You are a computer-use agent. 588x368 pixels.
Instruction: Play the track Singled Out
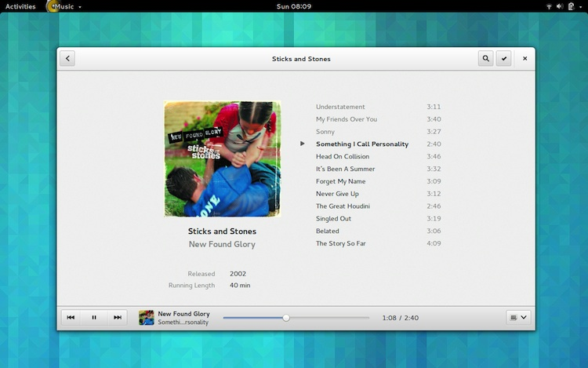(x=333, y=218)
